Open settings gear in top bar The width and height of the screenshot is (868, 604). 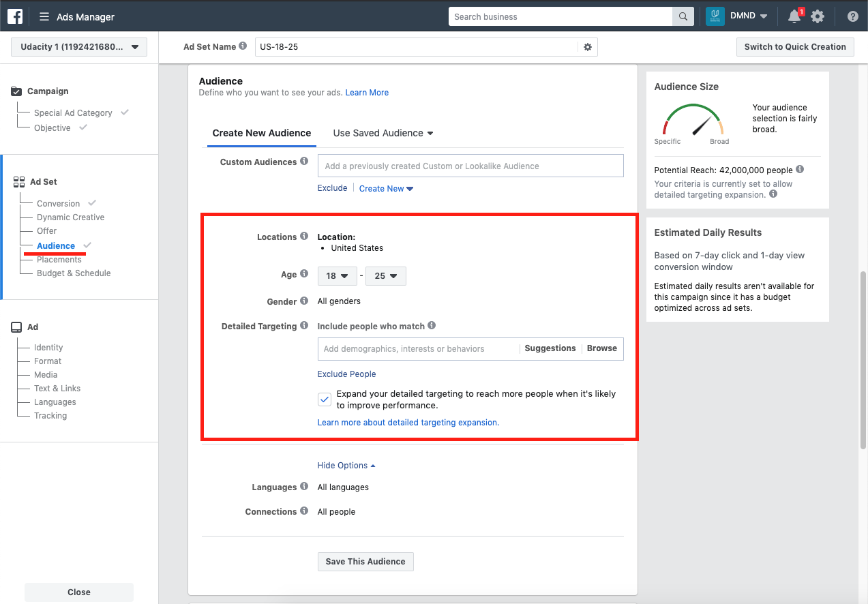[818, 17]
